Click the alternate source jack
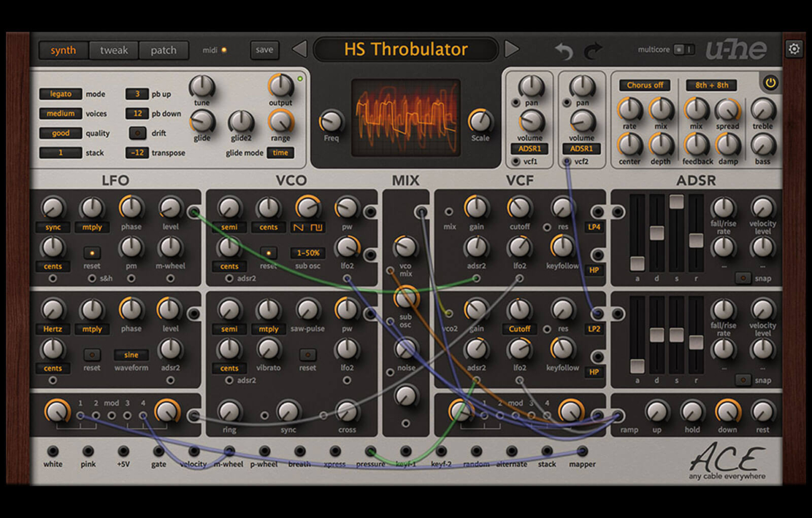This screenshot has height=518, width=812. [x=512, y=451]
